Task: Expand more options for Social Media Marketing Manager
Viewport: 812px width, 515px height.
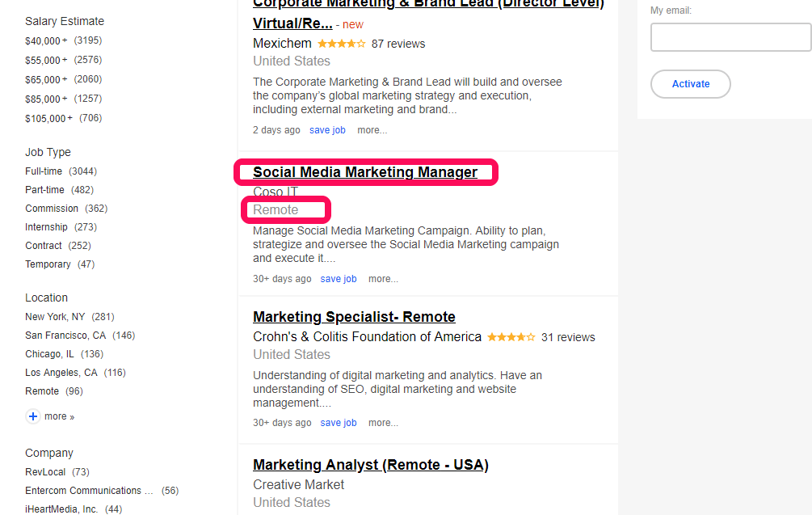Action: click(x=383, y=279)
